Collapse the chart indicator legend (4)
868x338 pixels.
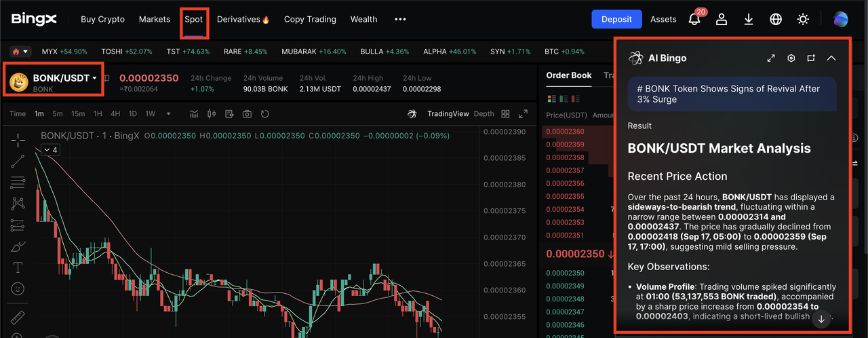(x=50, y=149)
